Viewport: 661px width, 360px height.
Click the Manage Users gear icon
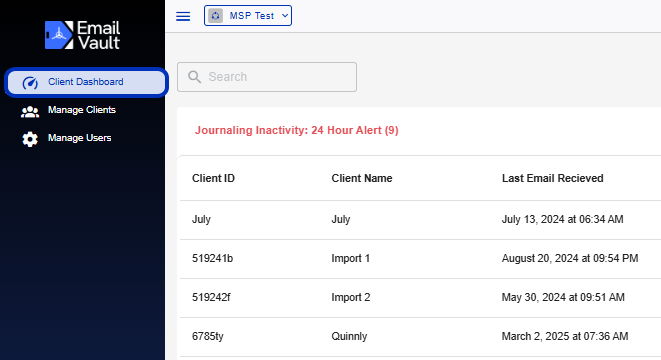click(30, 139)
